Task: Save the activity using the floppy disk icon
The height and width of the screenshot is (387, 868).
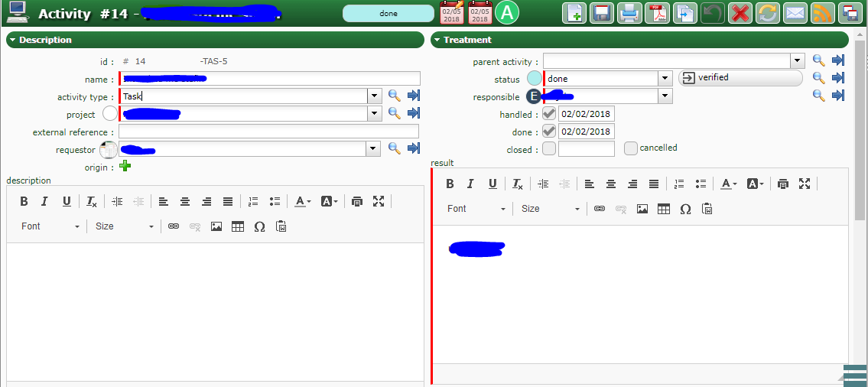Action: click(x=601, y=13)
